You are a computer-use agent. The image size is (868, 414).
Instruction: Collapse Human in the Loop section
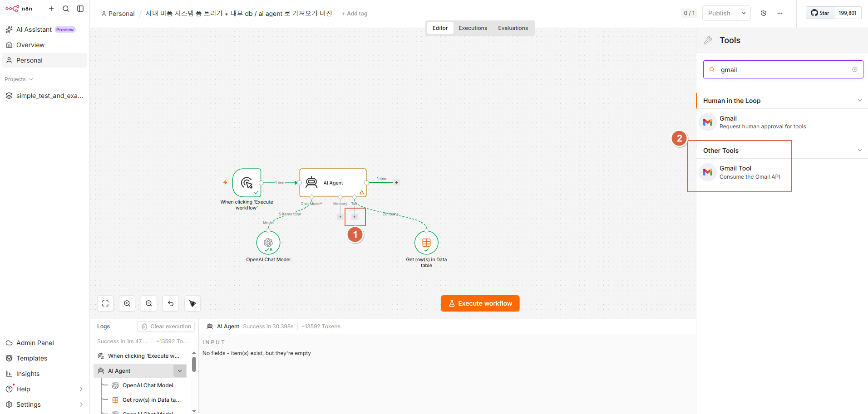pyautogui.click(x=859, y=100)
